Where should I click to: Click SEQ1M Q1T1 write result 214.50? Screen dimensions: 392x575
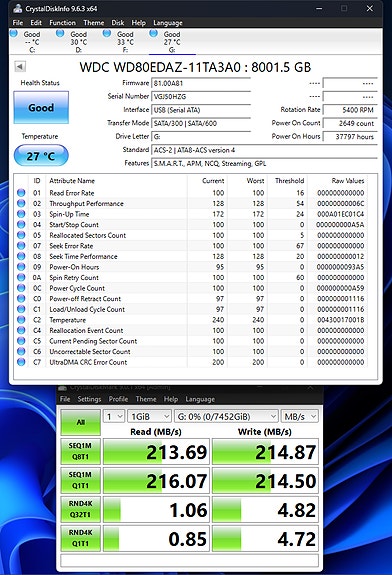coord(265,480)
